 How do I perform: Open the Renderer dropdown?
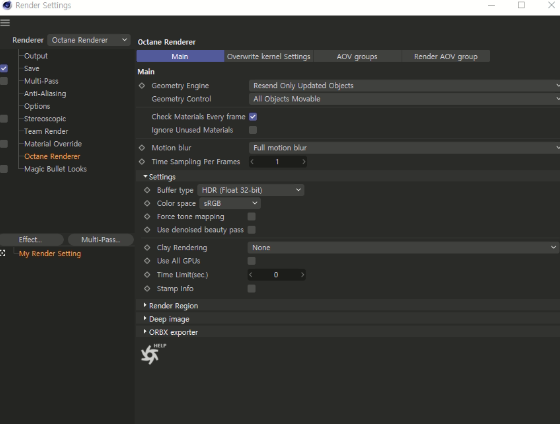click(89, 40)
